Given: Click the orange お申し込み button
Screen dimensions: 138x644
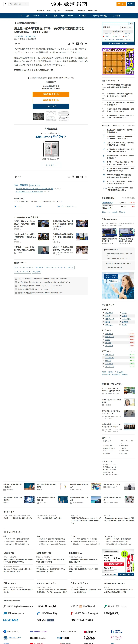Looking at the screenshot, I should (121, 4).
